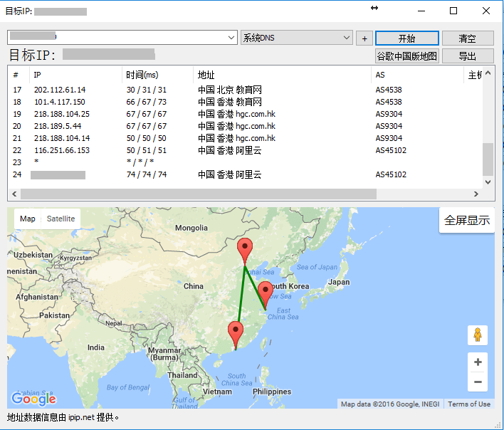504x430 pixels.
Task: Click the AS column header
Action: 417,75
